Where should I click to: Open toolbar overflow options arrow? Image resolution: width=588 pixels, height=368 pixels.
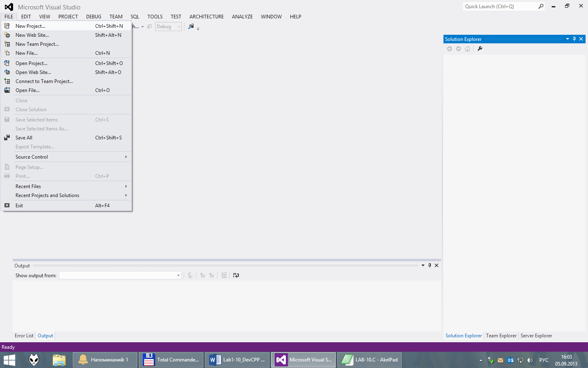click(198, 29)
